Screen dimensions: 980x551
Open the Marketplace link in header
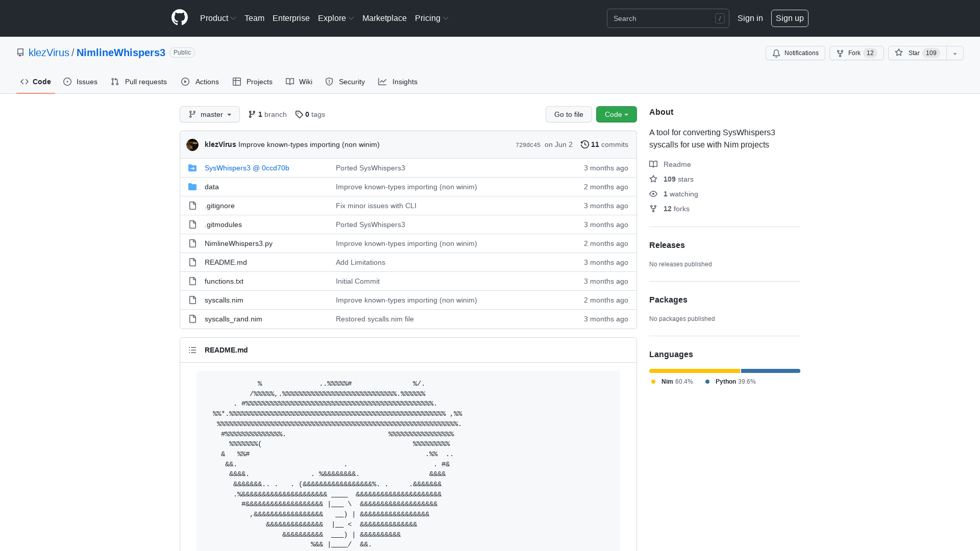[x=384, y=18]
